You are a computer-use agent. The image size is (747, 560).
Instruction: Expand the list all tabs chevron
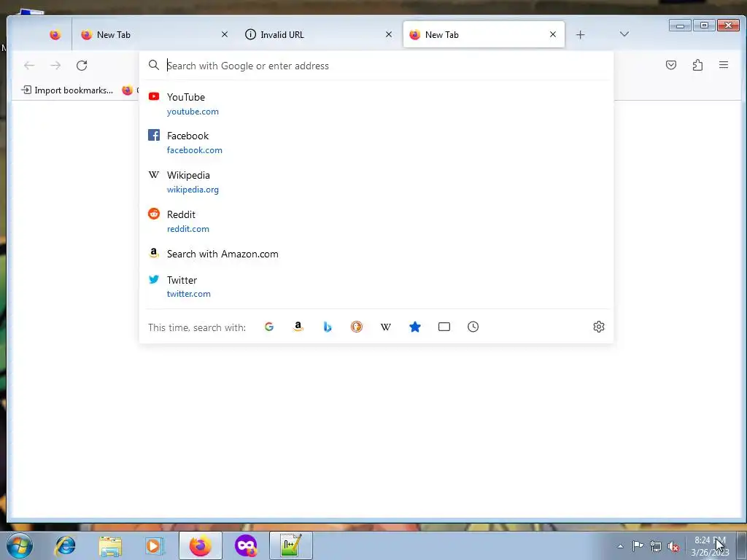point(624,34)
